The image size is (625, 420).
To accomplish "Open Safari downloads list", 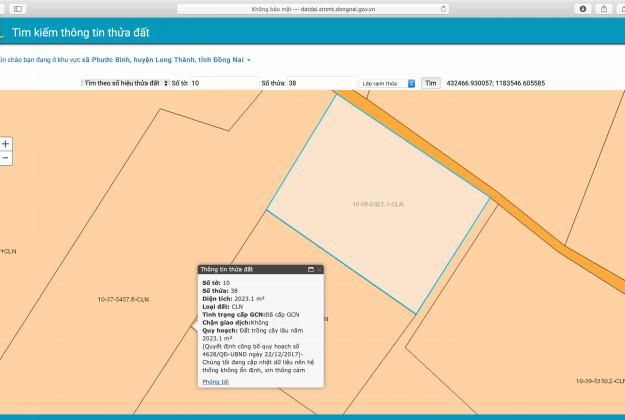I will (582, 8).
